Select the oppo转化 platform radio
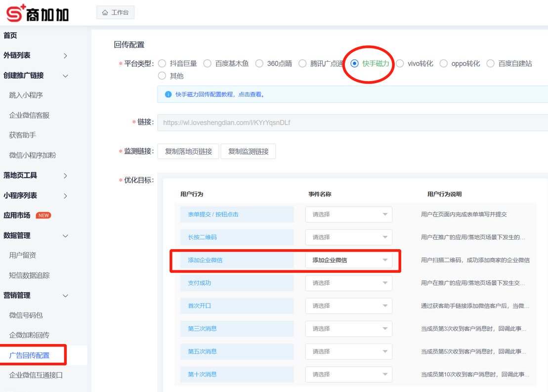The height and width of the screenshot is (392, 548). point(444,63)
